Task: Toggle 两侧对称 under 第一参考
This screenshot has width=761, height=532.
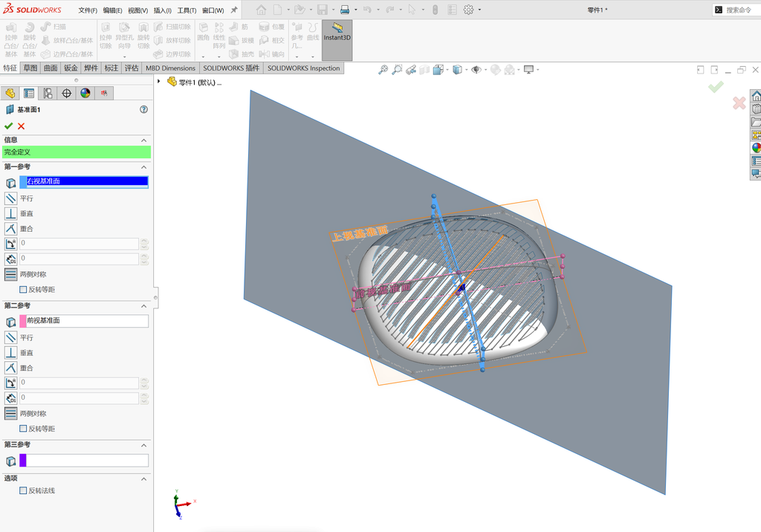Action: pos(10,274)
